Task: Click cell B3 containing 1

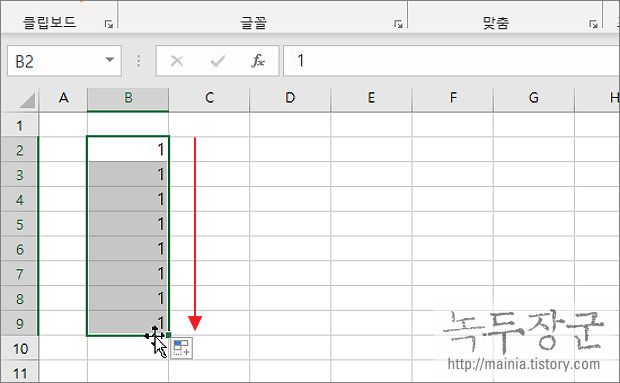Action: coord(128,174)
